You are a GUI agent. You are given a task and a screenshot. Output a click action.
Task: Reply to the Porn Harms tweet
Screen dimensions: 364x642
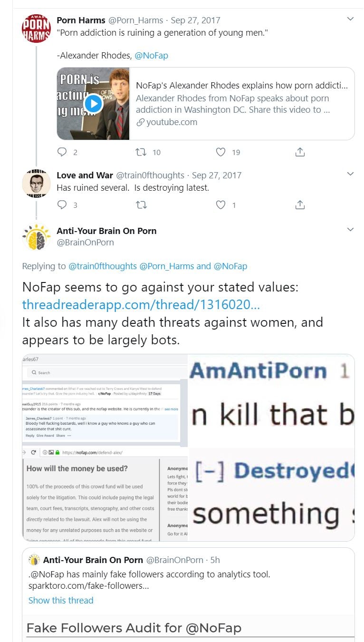tap(62, 152)
